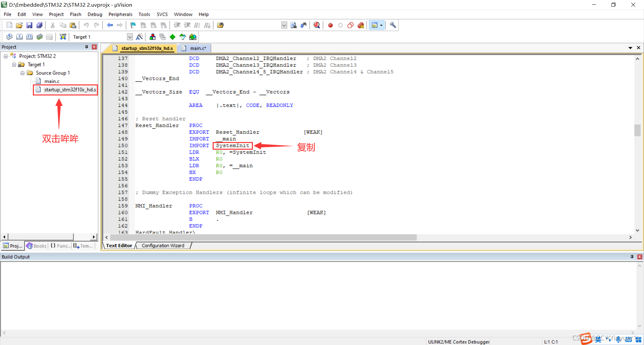Indent the selected lines icon
Image resolution: width=644 pixels, height=345 pixels.
(x=177, y=25)
